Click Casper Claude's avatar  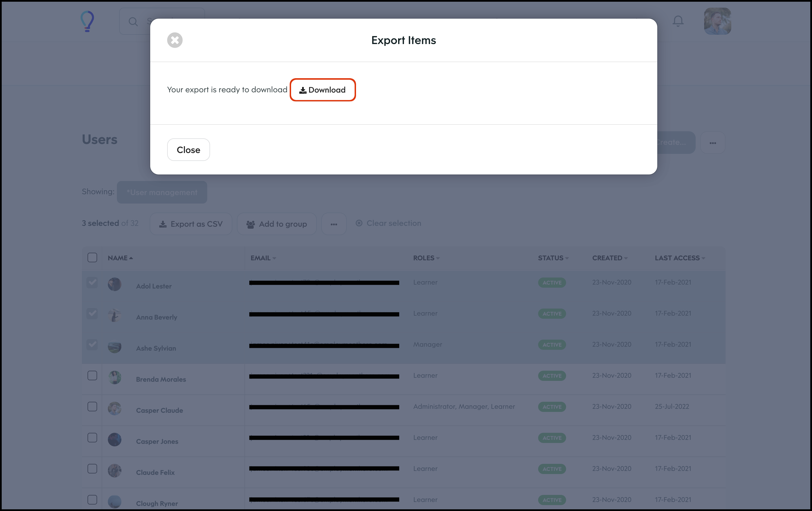pos(115,409)
